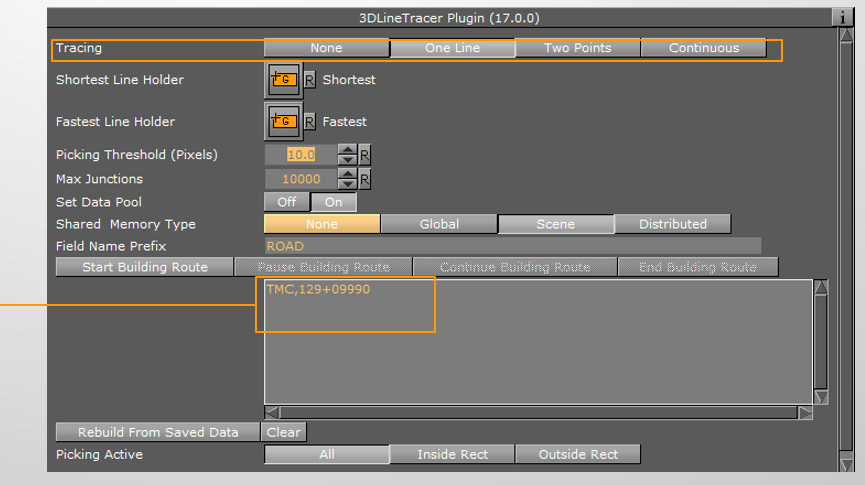
Task: Click the Rebuild From Saved Data button
Action: 159,432
